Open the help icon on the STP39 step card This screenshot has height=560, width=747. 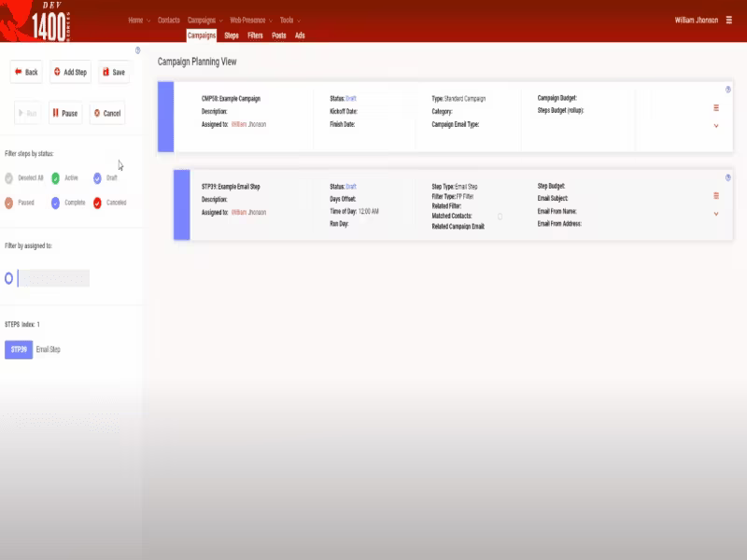[x=728, y=177]
